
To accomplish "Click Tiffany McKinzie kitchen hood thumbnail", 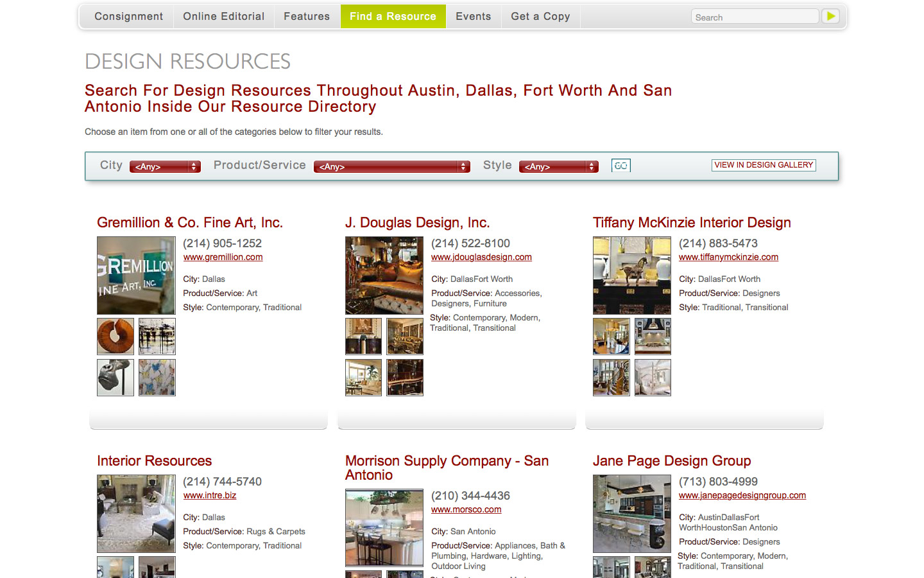I will [653, 337].
